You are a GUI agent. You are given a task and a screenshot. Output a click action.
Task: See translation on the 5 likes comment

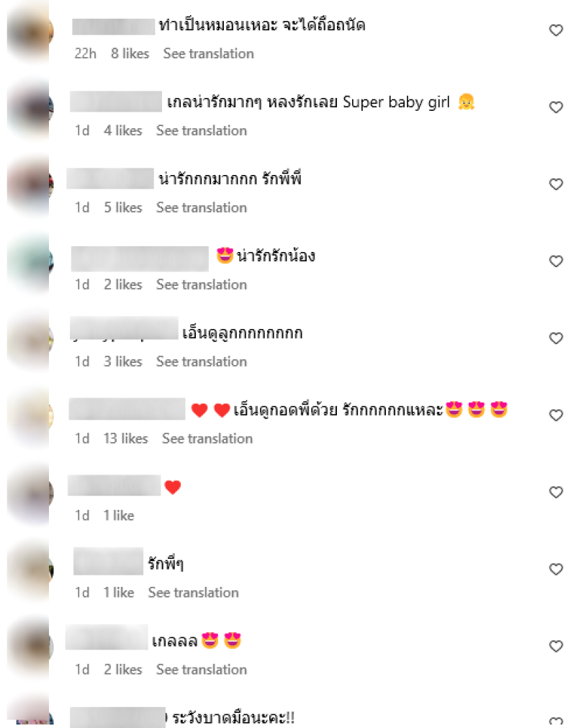point(202,207)
